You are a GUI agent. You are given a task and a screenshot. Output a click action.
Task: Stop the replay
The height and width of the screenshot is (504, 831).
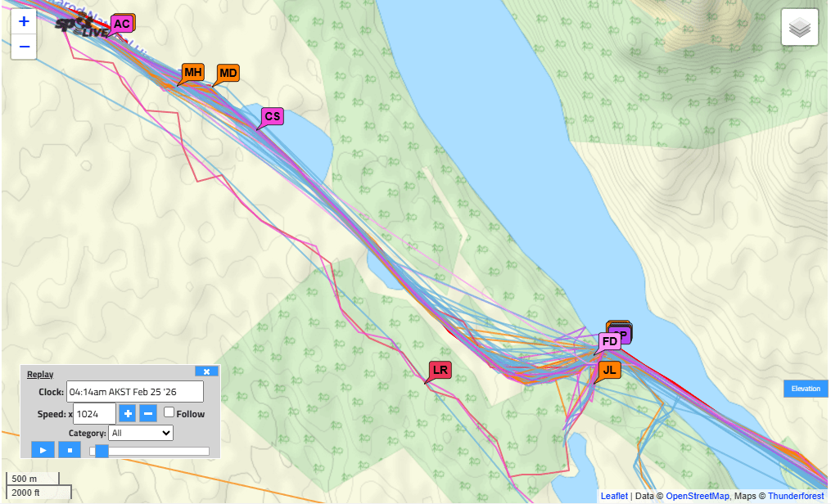click(x=70, y=451)
